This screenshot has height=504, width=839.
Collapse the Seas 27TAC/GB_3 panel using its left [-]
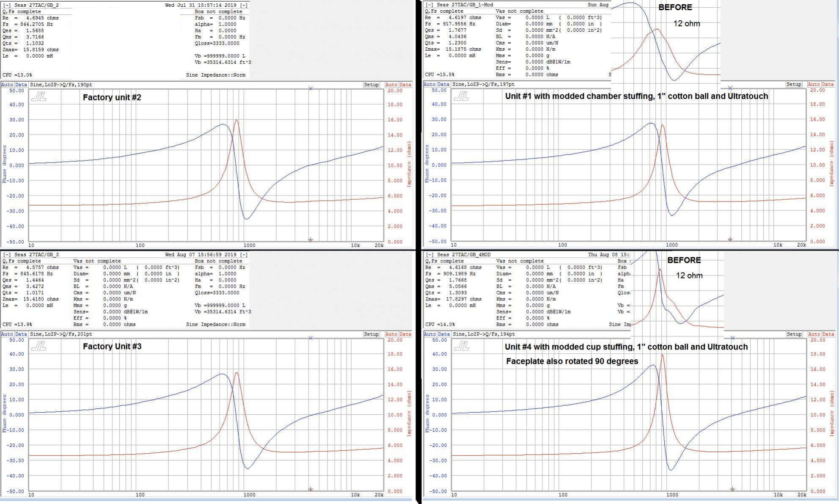coord(7,255)
